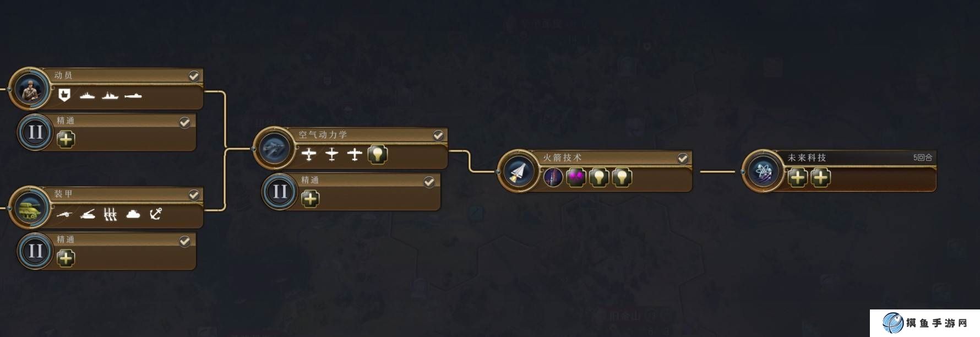This screenshot has width=980, height=337.
Task: Select the 未来科技 title bar
Action: (856, 157)
